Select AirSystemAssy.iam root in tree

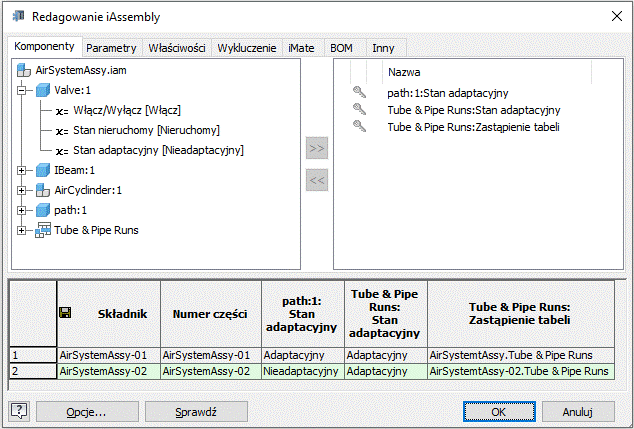tap(81, 70)
